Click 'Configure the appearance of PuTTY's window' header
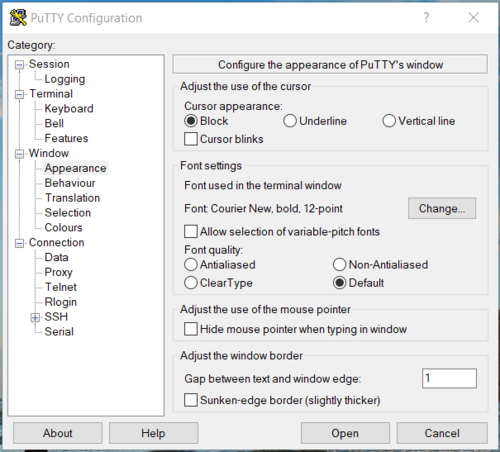 click(330, 64)
